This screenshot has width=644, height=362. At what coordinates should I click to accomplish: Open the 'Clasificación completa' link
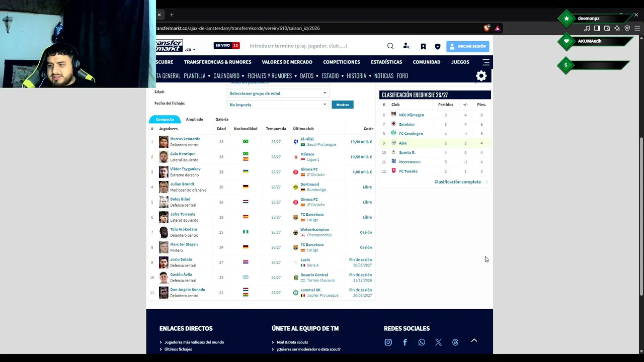[457, 182]
